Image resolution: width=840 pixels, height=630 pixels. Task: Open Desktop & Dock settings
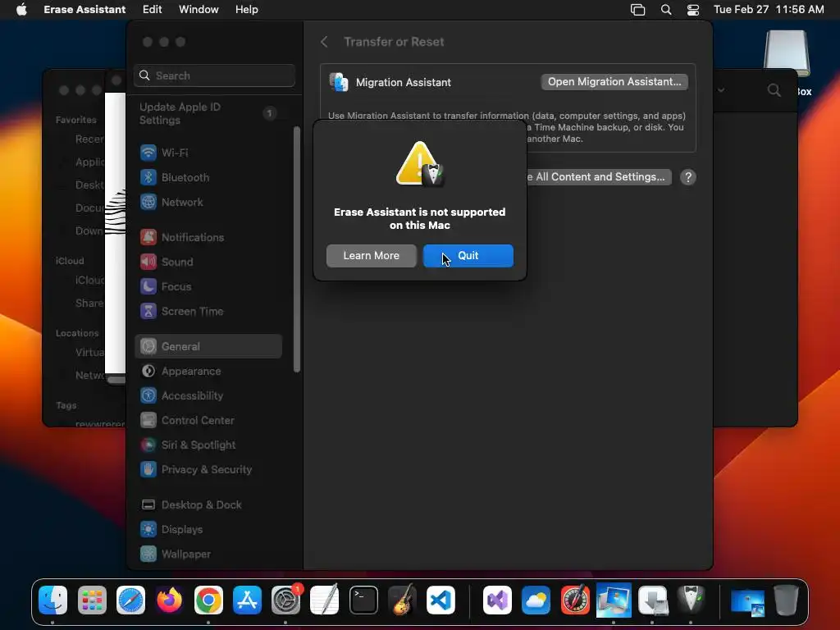pyautogui.click(x=208, y=505)
